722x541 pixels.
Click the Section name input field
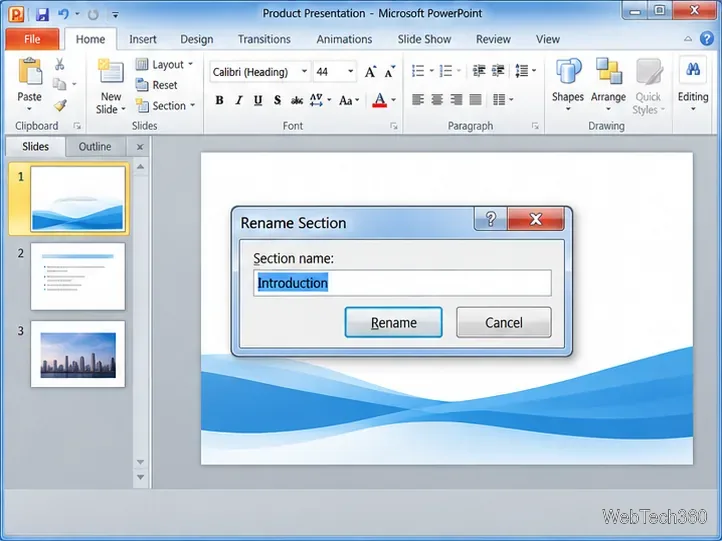(x=402, y=283)
